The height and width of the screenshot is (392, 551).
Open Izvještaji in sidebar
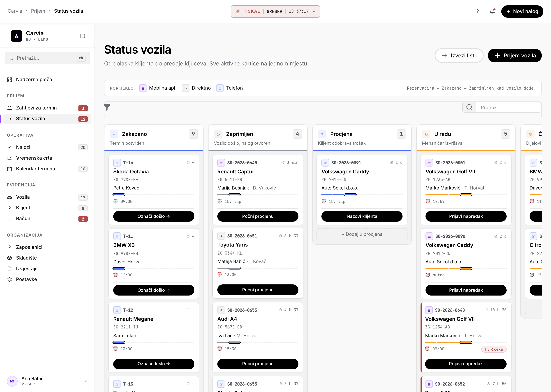point(47,269)
